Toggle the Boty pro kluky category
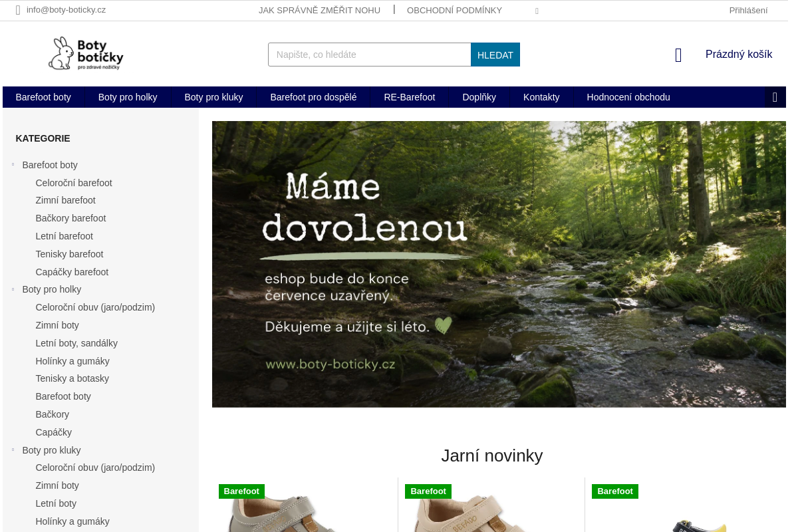798x532 pixels. point(13,450)
